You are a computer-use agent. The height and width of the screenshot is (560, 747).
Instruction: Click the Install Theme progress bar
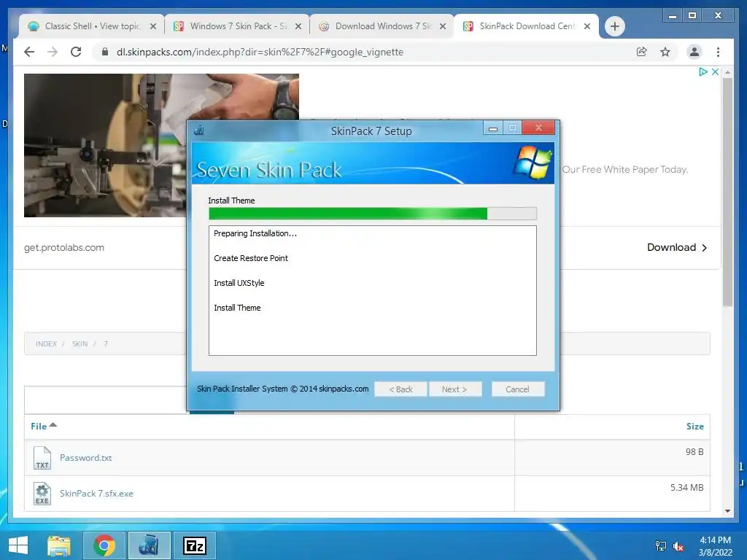[x=373, y=214]
